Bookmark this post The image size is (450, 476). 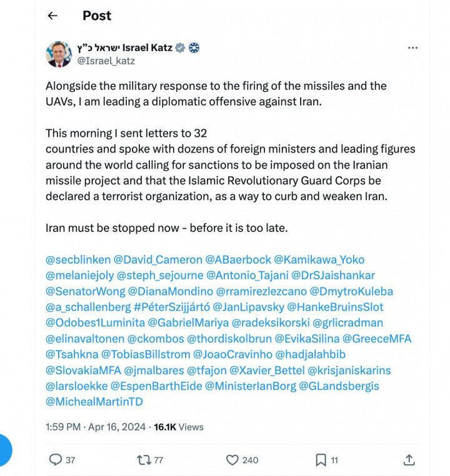(x=321, y=460)
